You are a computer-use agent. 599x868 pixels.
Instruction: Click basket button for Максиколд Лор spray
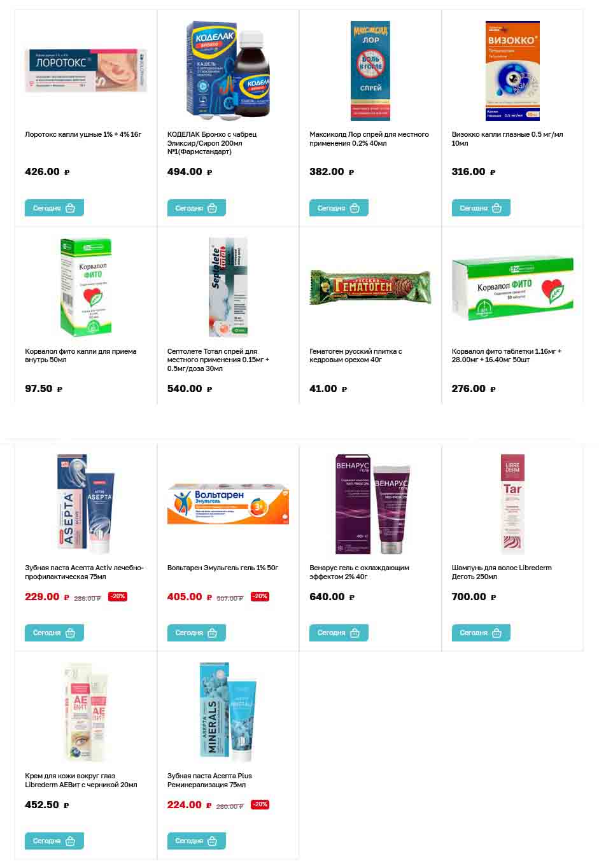[x=339, y=208]
